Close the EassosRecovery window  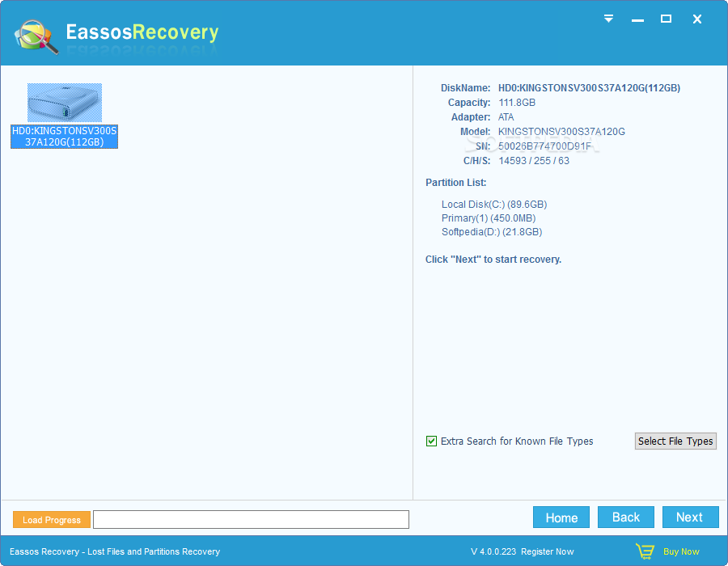tap(697, 19)
